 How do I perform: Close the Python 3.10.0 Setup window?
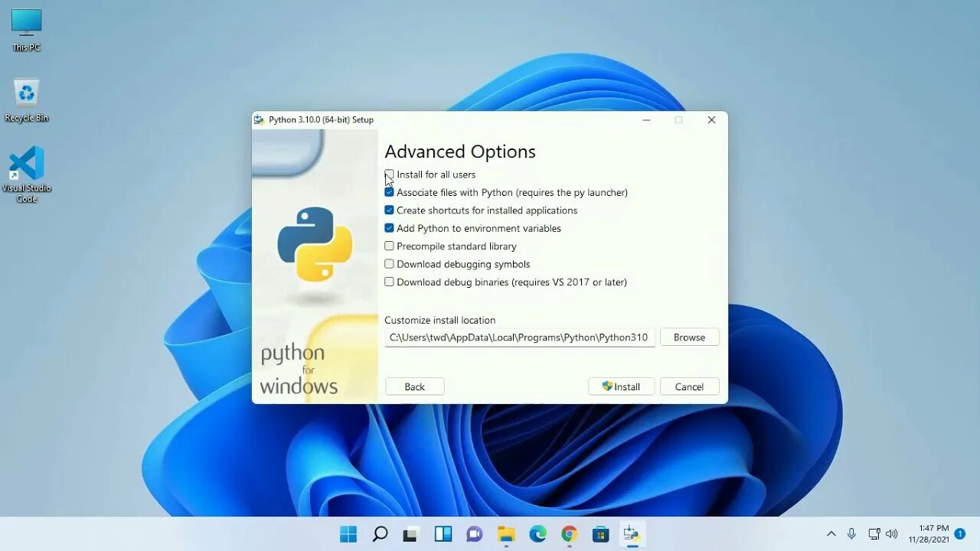711,120
